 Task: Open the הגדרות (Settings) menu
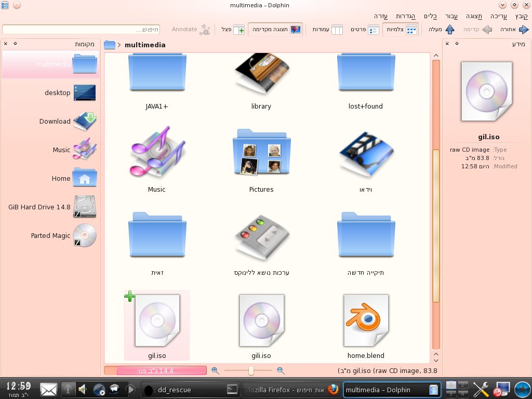(x=405, y=16)
